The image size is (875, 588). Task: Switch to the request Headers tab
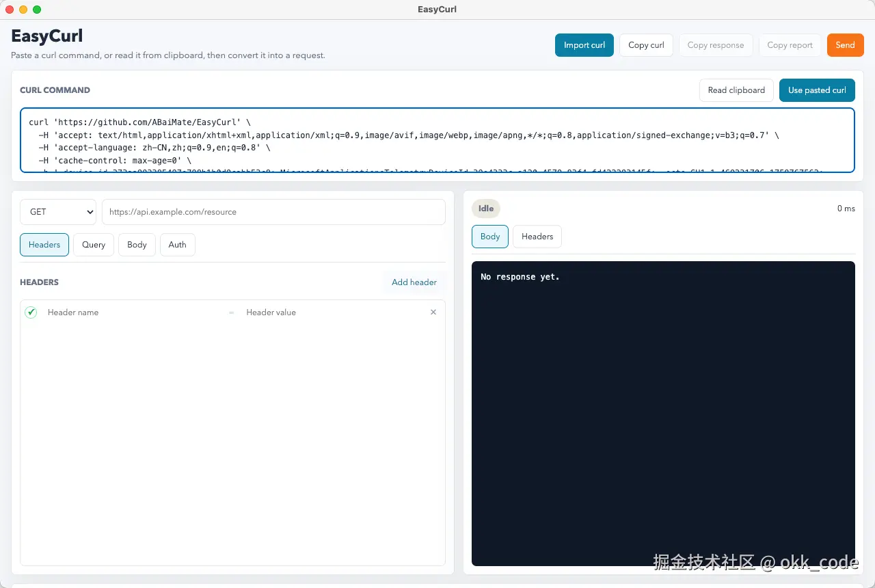tap(44, 245)
